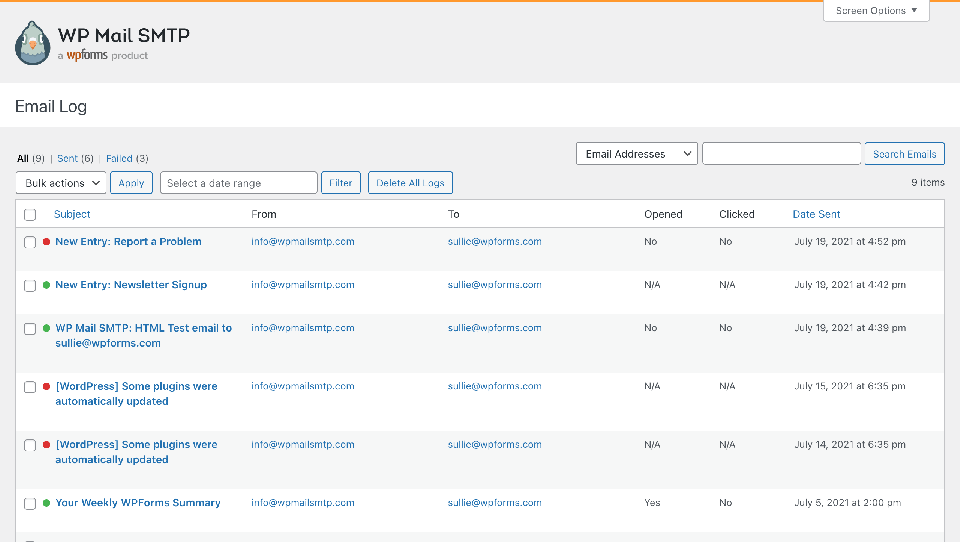This screenshot has height=542, width=960.
Task: Check the box for New Entry: Report a Problem
Action: point(30,242)
